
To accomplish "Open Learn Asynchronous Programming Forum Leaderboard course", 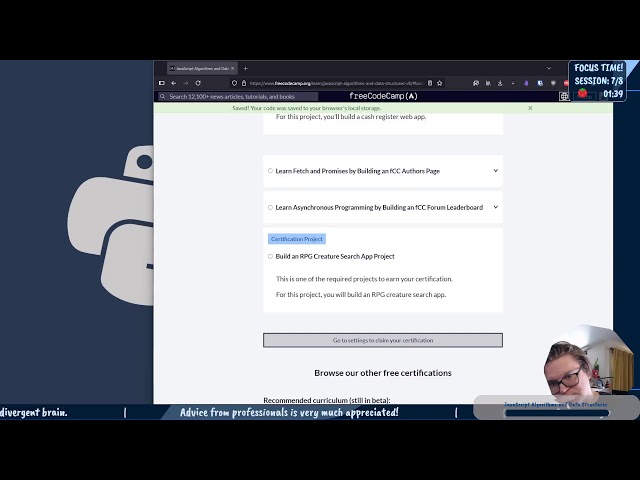I will tap(379, 207).
